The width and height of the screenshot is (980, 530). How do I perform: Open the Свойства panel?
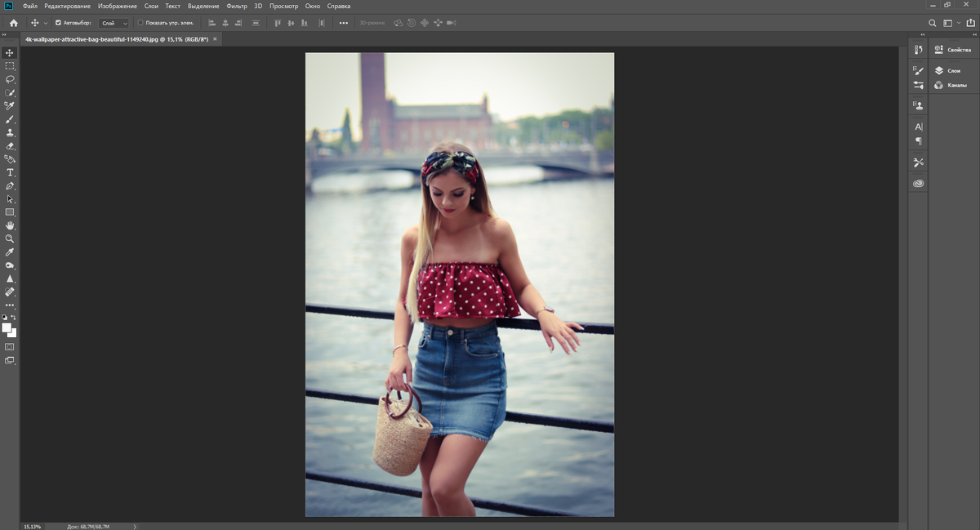tap(953, 50)
